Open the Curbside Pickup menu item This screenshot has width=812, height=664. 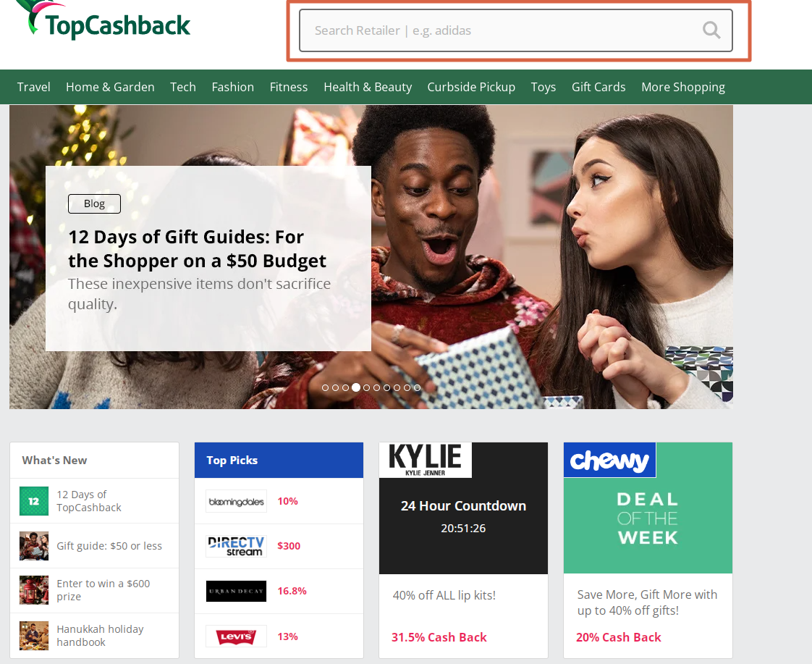tap(471, 87)
